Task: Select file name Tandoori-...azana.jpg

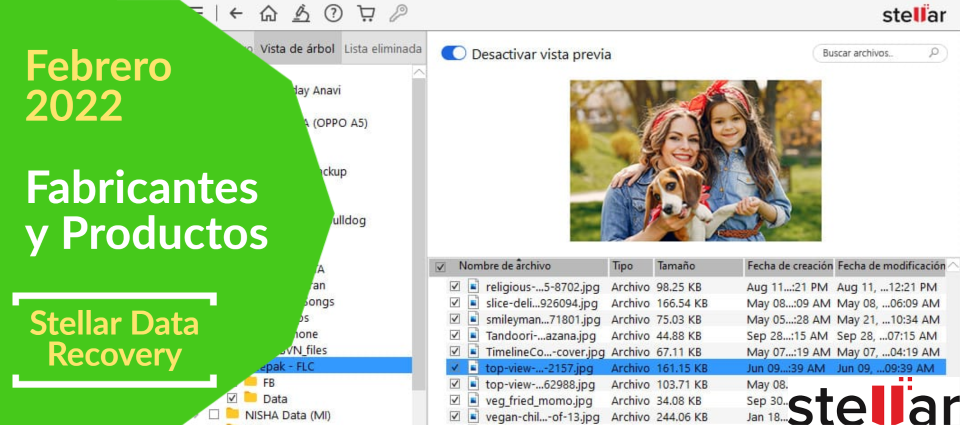Action: coord(539,336)
